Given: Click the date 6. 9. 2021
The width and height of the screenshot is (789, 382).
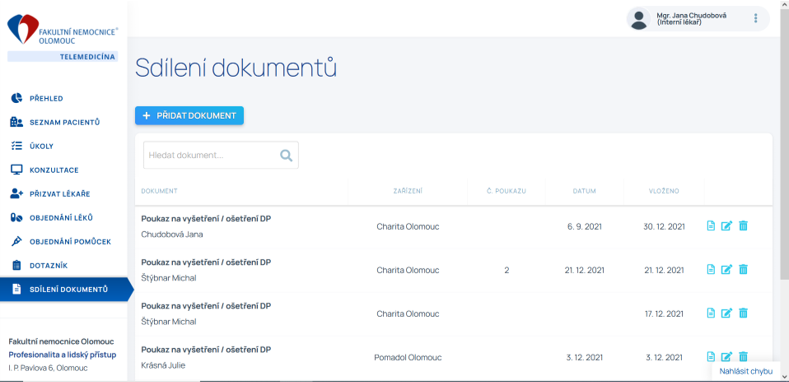Looking at the screenshot, I should (x=584, y=226).
